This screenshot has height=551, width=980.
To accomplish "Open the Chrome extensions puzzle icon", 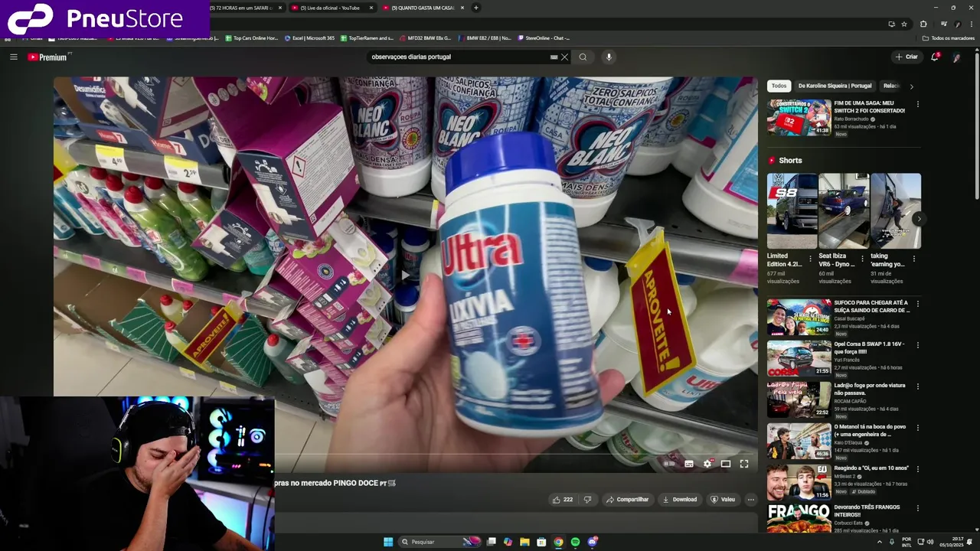I will pyautogui.click(x=923, y=24).
